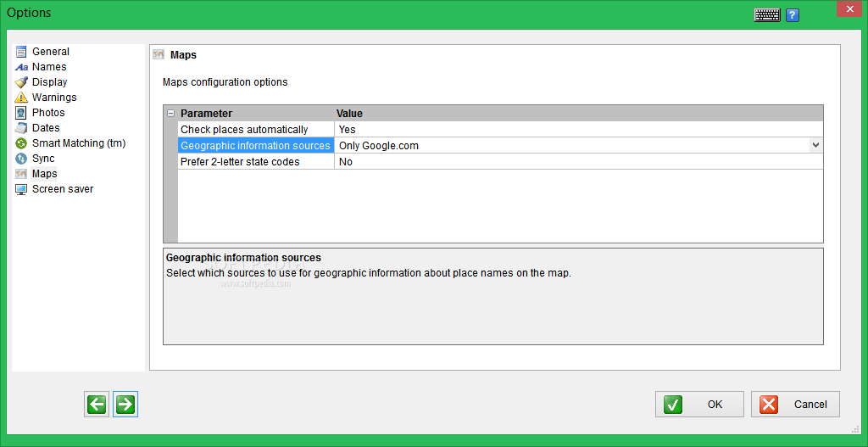This screenshot has width=868, height=447.
Task: Click the "Yes" value cell
Action: tap(578, 130)
